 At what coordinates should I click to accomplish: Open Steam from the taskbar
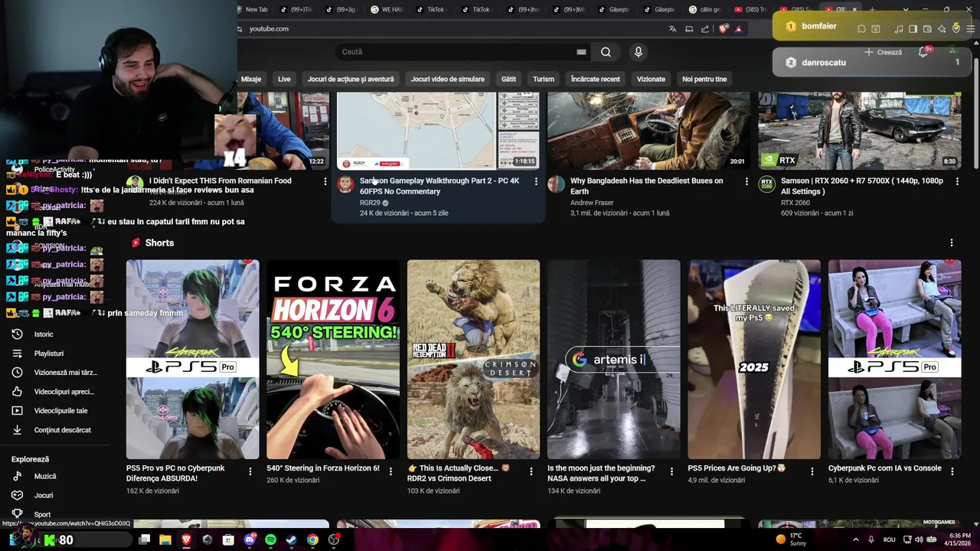click(x=291, y=540)
